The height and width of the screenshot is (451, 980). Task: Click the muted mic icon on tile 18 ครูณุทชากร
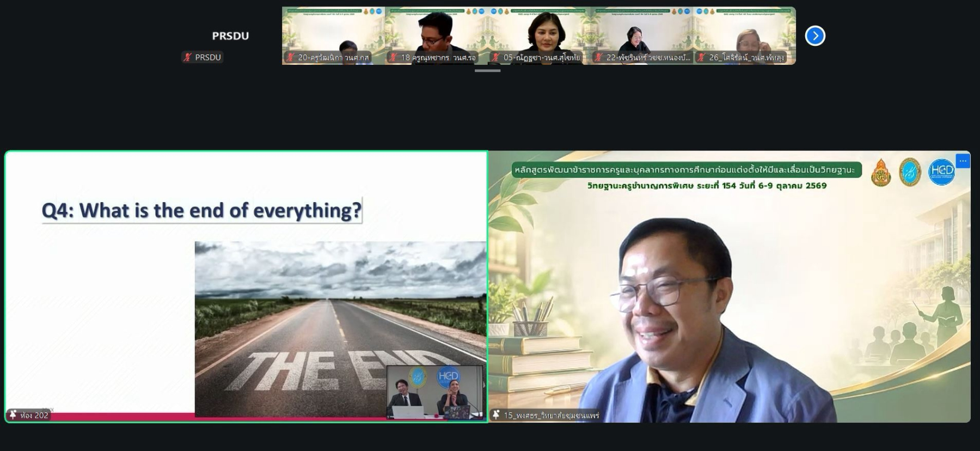394,57
